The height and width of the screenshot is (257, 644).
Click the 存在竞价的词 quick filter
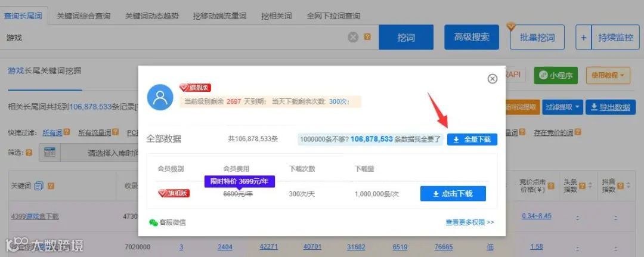553,132
